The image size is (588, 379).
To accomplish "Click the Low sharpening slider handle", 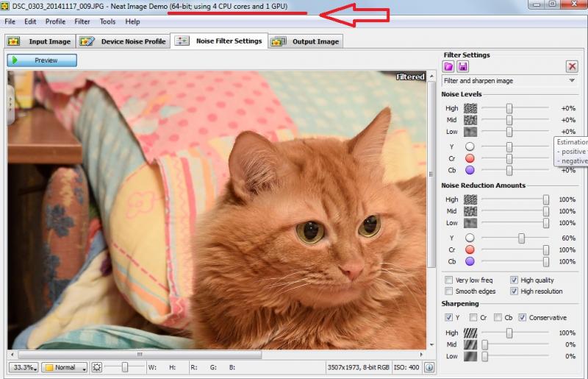I will (x=485, y=356).
